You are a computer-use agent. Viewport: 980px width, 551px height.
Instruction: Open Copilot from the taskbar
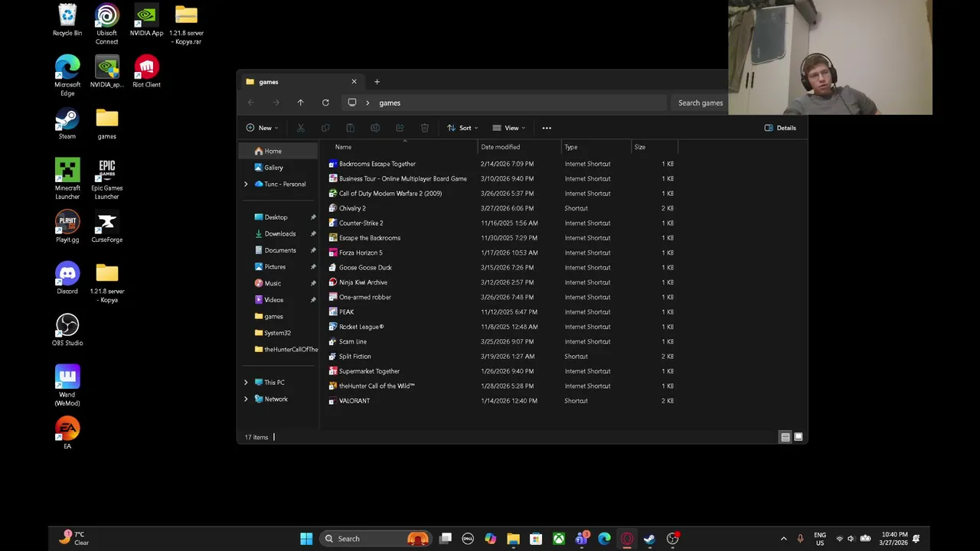tap(490, 539)
